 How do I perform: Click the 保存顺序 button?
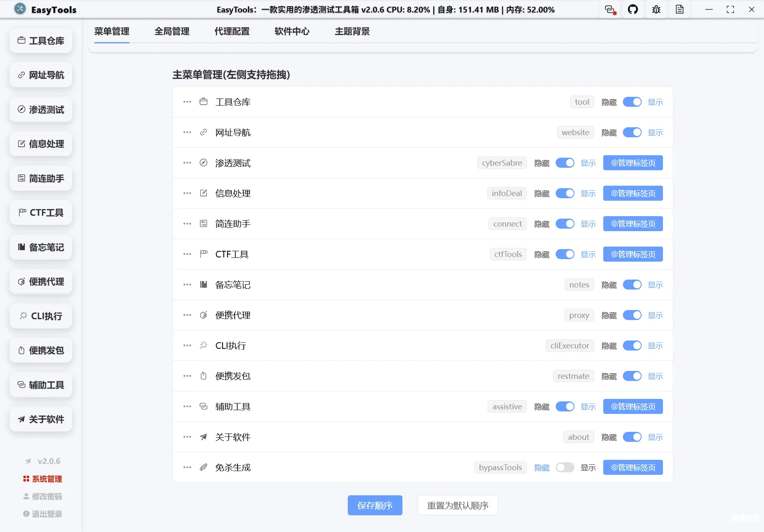click(x=375, y=505)
